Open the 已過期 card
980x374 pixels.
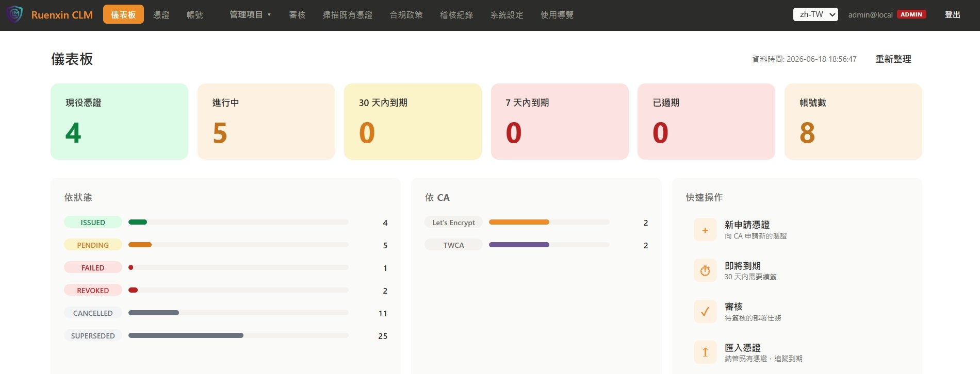(x=706, y=122)
